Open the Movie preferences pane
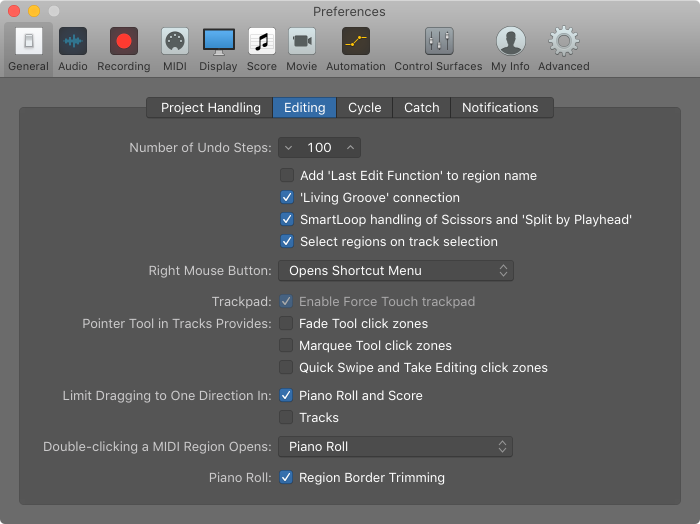 point(302,49)
